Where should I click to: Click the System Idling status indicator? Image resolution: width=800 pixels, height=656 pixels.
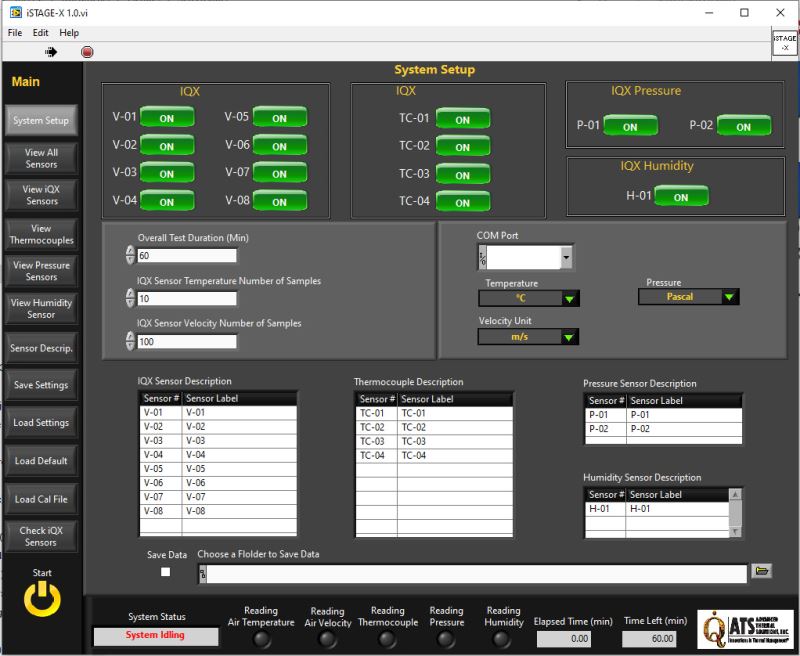point(156,636)
